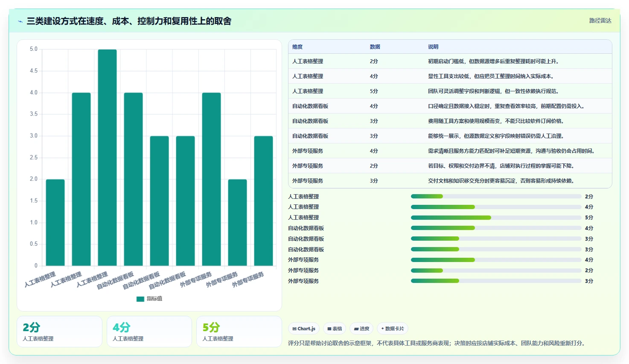The image size is (629, 364).
Task: Select the table row 初期启动门槛低
Action: [450, 61]
